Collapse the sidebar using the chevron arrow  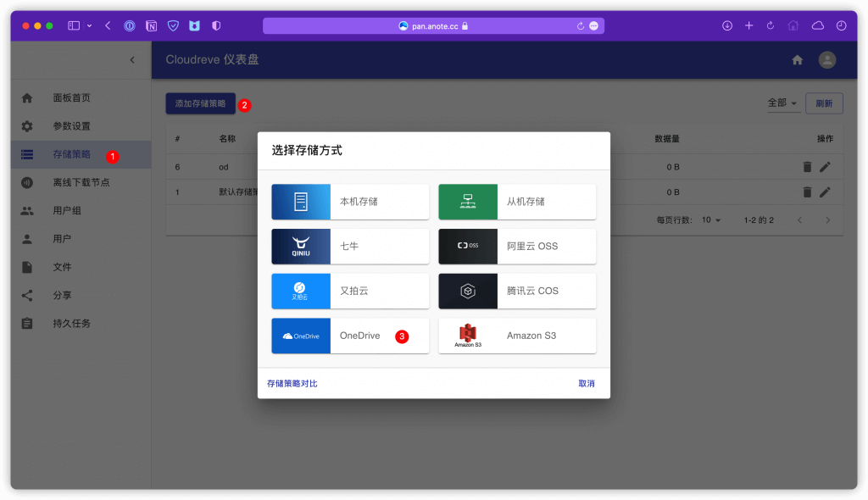click(x=132, y=60)
